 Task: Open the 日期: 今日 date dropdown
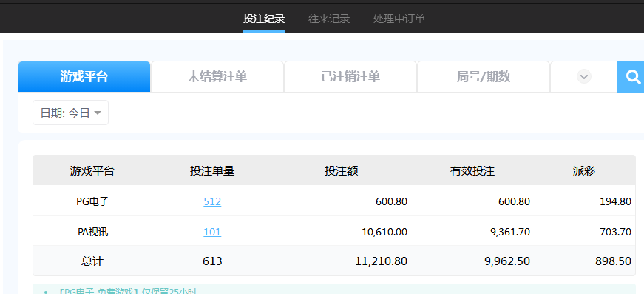tap(71, 113)
